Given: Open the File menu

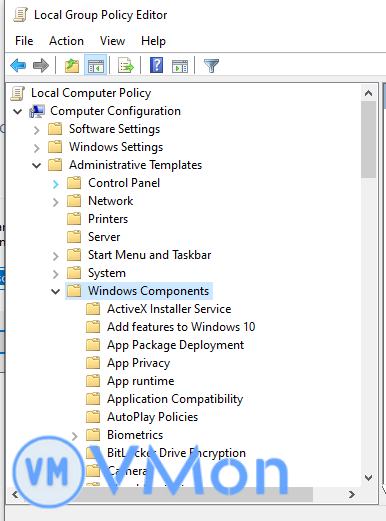Looking at the screenshot, I should [24, 41].
